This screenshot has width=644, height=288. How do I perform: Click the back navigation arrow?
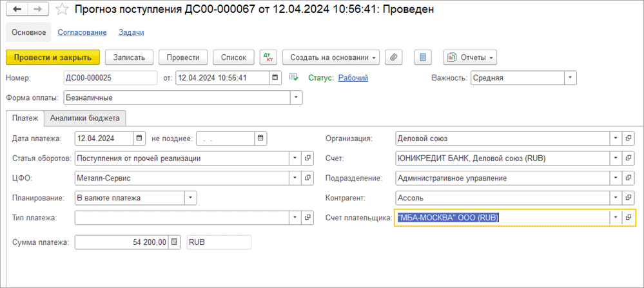17,10
